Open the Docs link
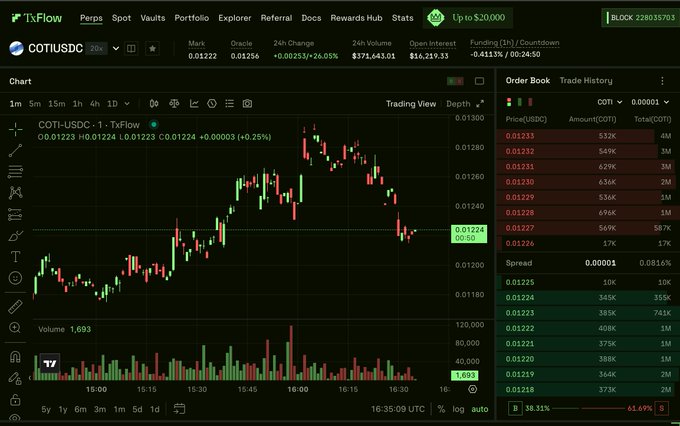This screenshot has height=426, width=680. tap(311, 18)
